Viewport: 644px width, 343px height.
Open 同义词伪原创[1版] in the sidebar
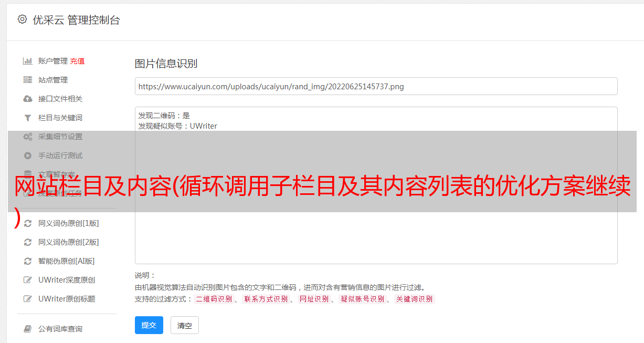coord(69,223)
